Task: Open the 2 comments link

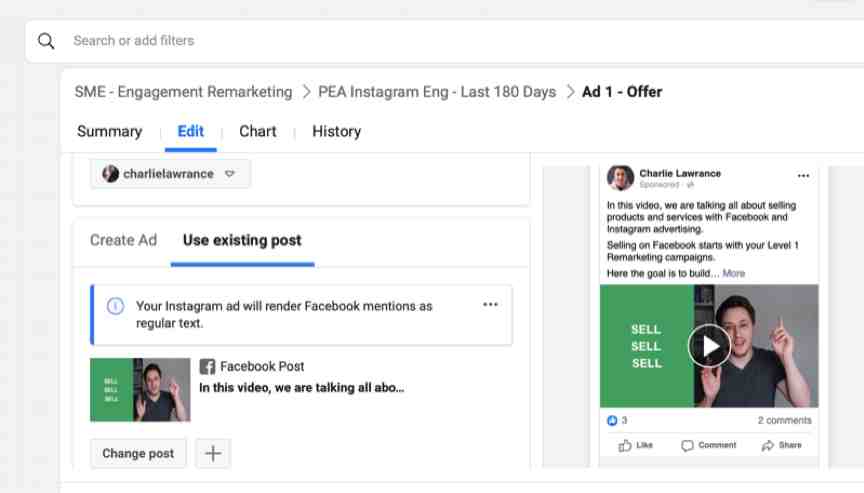Action: click(785, 421)
